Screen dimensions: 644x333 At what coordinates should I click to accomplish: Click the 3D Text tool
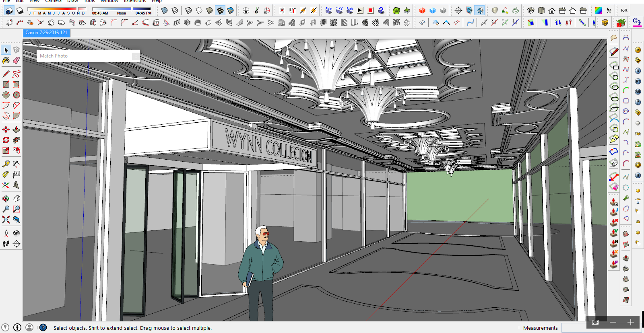[x=16, y=185]
